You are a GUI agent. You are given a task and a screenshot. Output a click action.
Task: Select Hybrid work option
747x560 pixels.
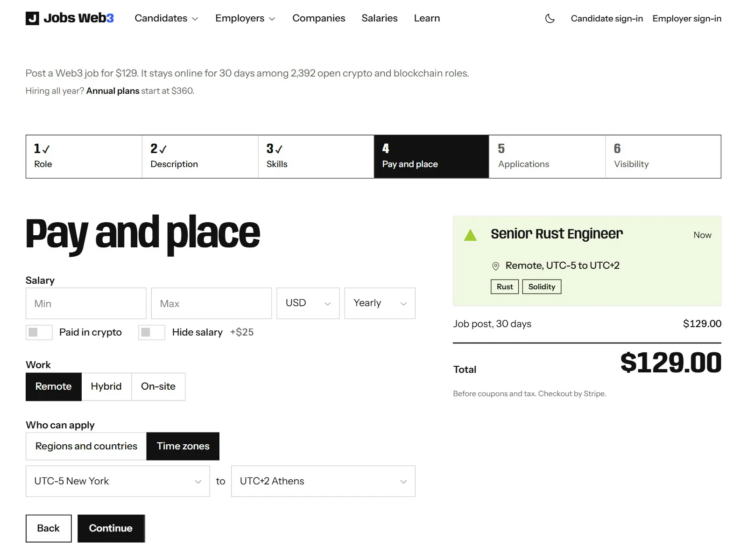coord(106,386)
